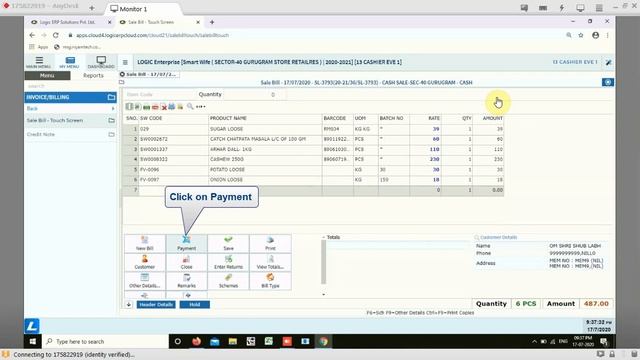This screenshot has width=640, height=360.
Task: Open MAIN MENU icon
Action: click(39, 62)
